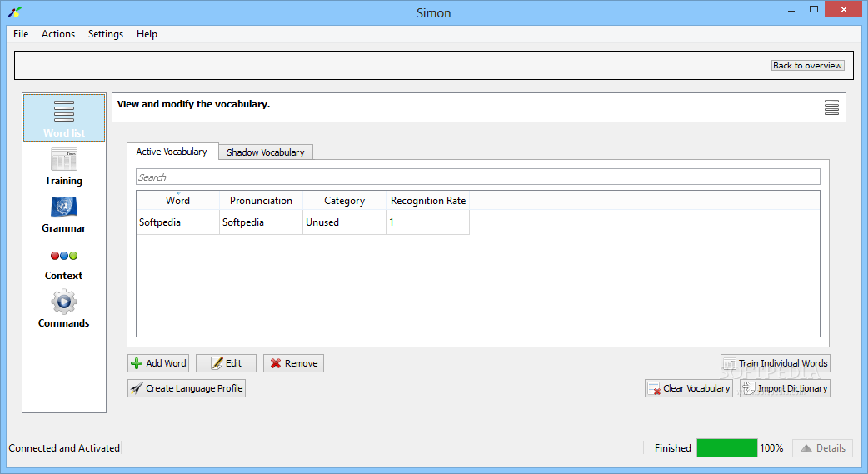Remove the selected word with Remove button
This screenshot has width=868, height=474.
click(x=293, y=363)
